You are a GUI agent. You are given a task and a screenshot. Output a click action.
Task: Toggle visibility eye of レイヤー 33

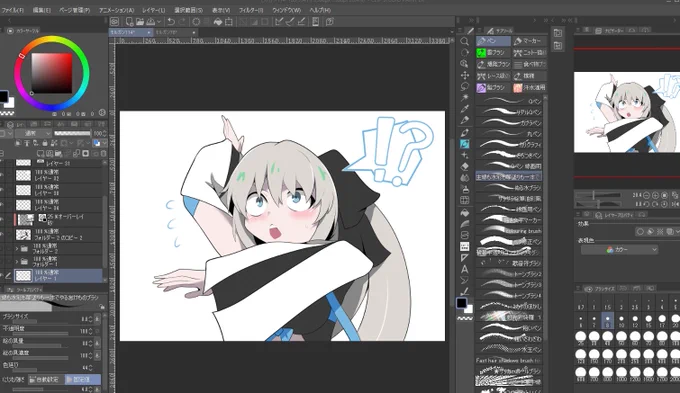(x=2, y=190)
